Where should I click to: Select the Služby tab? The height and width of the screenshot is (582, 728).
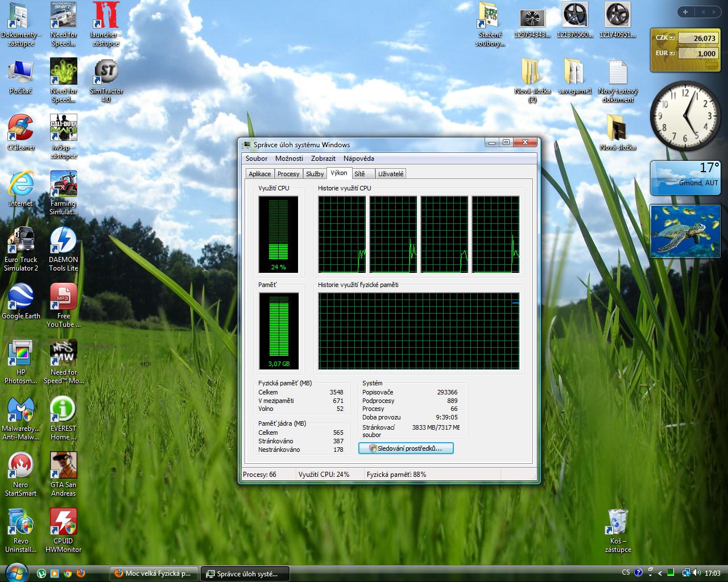pos(315,174)
